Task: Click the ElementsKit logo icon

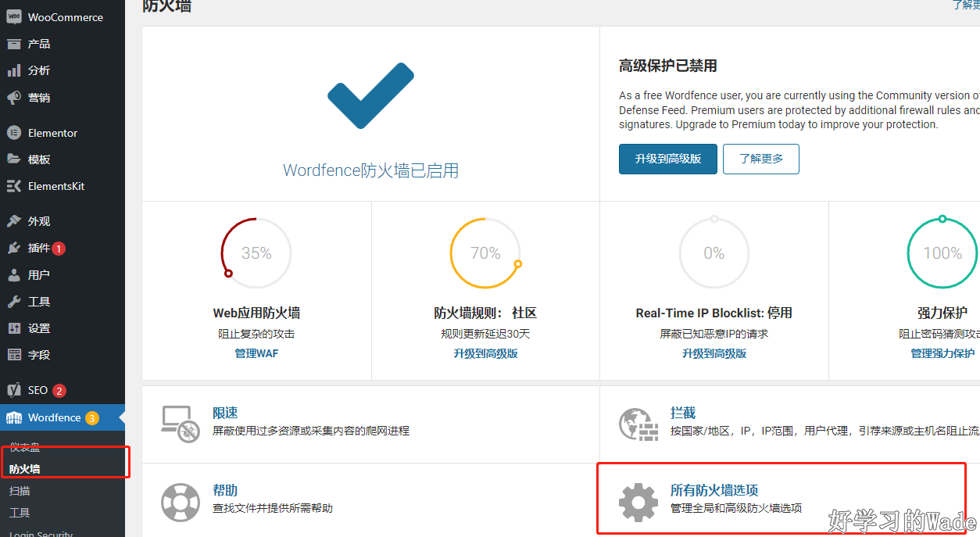Action: [x=14, y=186]
